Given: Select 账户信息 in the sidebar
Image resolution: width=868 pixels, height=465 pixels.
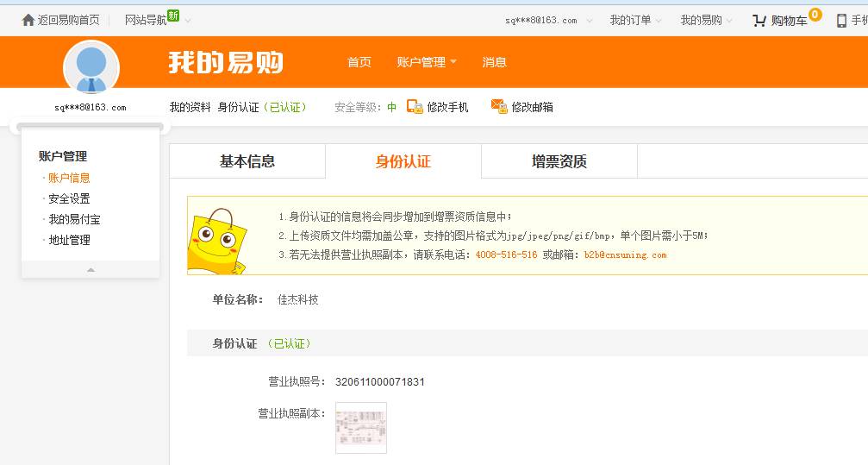Looking at the screenshot, I should pyautogui.click(x=69, y=178).
